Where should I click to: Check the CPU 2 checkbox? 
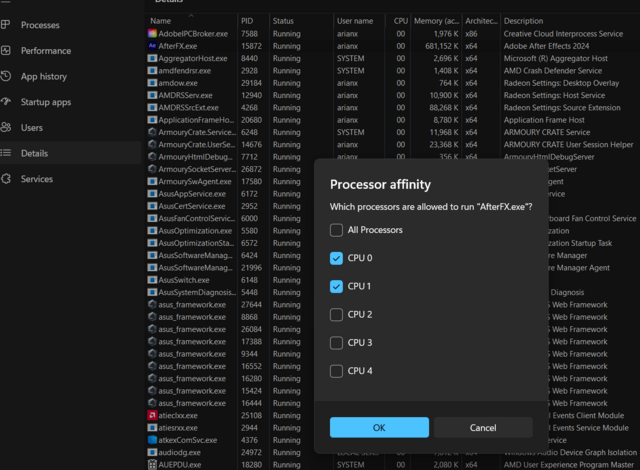click(336, 315)
